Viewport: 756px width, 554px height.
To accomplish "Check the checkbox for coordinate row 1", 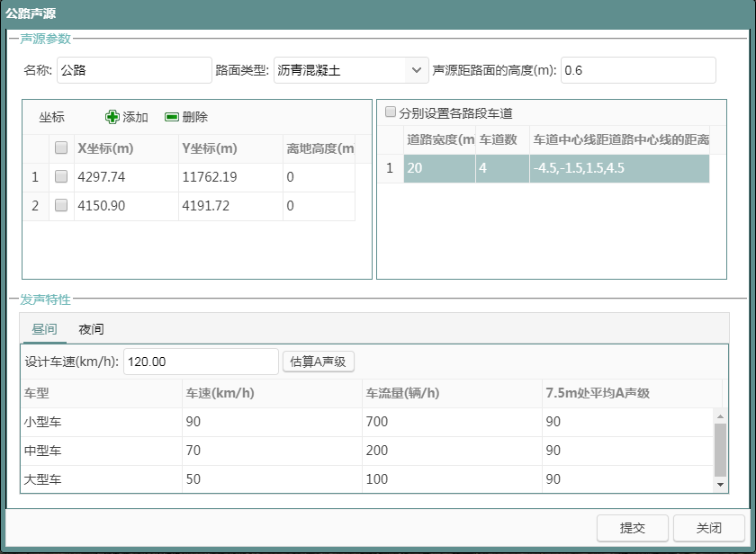I will tap(61, 177).
